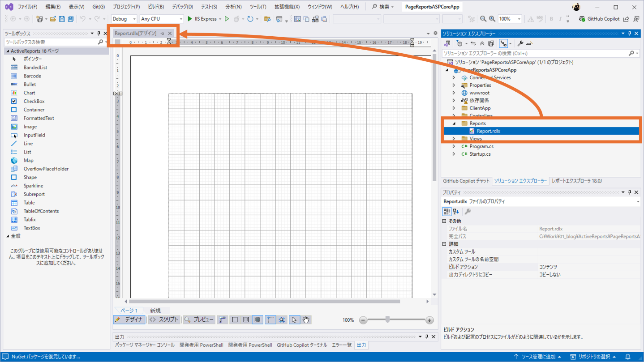Select the Chart control in toolbox
The width and height of the screenshot is (644, 362).
pos(29,93)
